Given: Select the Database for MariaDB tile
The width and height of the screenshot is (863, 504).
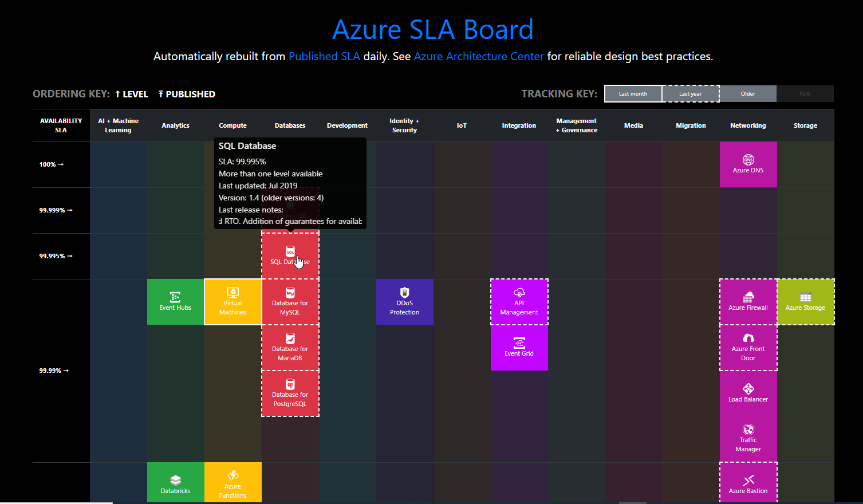Looking at the screenshot, I should click(x=290, y=348).
